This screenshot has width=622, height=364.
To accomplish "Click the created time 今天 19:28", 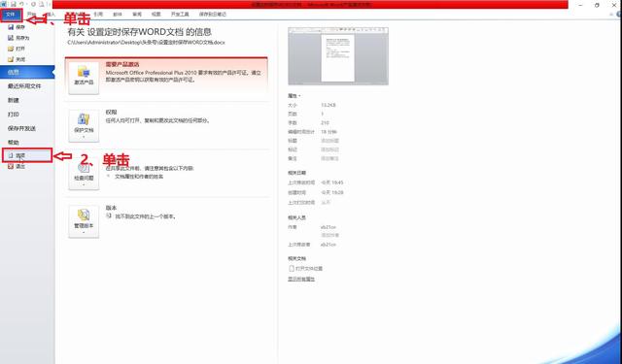I will (332, 192).
